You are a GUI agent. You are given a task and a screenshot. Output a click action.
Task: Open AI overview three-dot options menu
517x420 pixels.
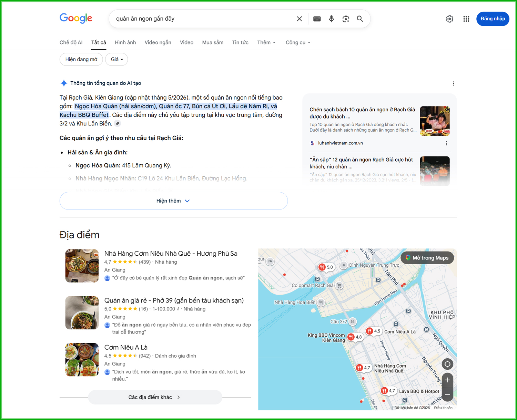click(x=454, y=83)
